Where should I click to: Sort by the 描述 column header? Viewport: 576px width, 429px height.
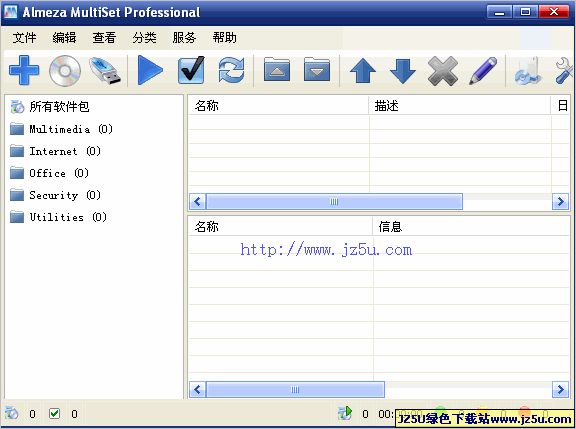click(x=460, y=106)
